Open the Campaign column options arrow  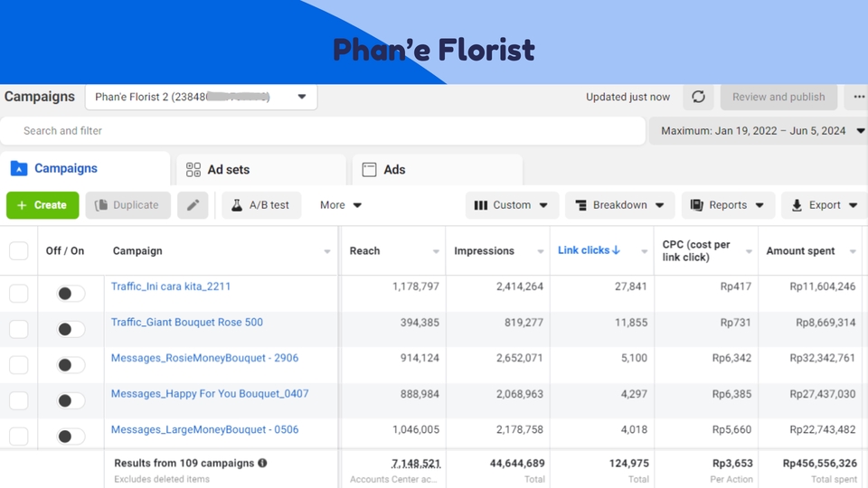pos(327,251)
